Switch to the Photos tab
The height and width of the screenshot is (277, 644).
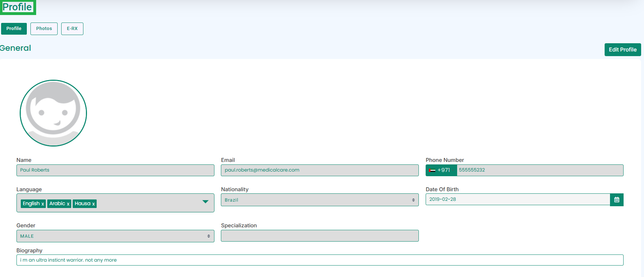[44, 29]
